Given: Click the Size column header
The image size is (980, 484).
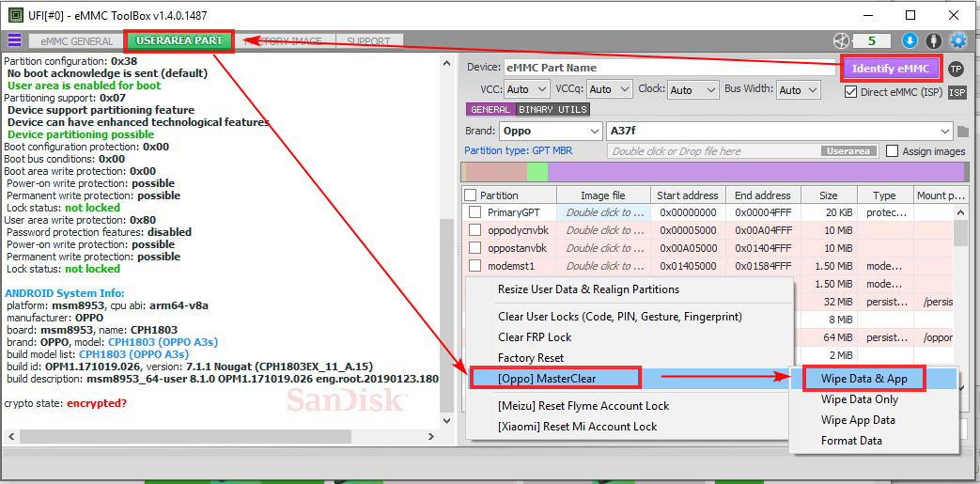Looking at the screenshot, I should [828, 195].
